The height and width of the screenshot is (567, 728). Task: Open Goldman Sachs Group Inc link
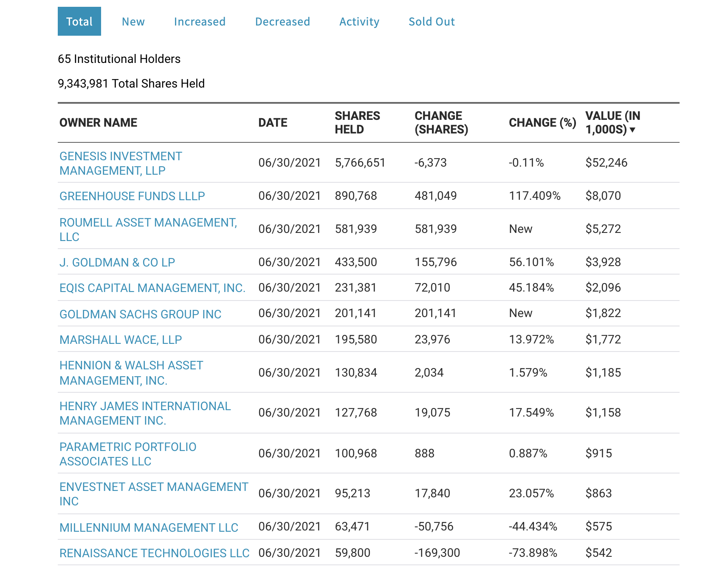pyautogui.click(x=140, y=314)
